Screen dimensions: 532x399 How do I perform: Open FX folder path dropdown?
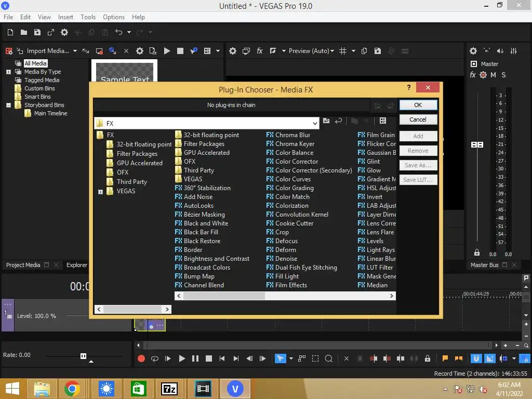(315, 124)
